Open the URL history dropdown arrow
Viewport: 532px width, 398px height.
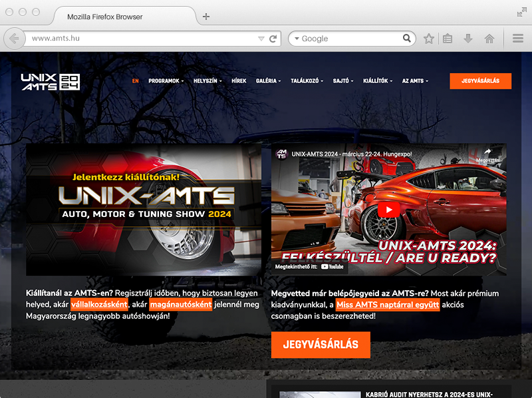tap(261, 39)
